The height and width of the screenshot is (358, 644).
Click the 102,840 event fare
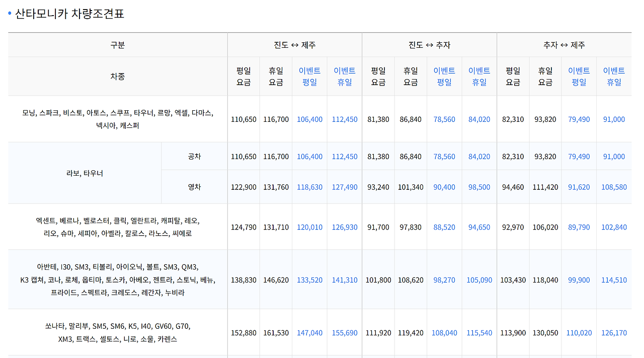614,227
